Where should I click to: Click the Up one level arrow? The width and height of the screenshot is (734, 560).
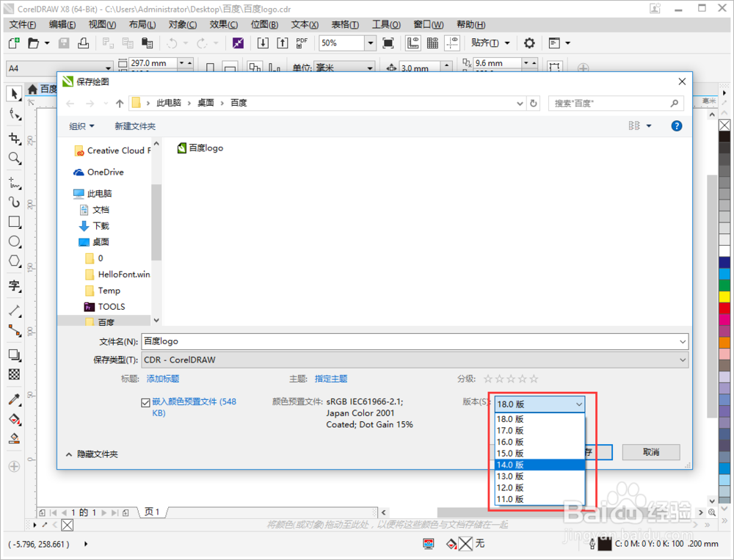[x=120, y=103]
